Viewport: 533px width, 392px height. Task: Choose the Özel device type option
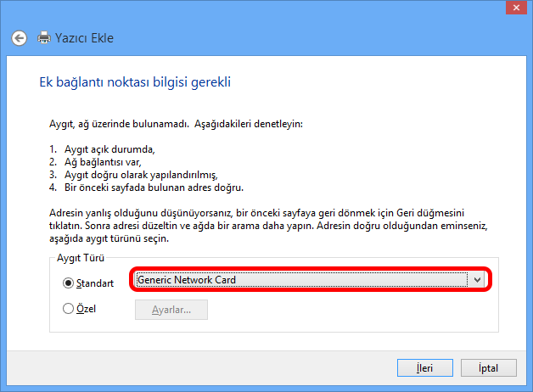click(69, 309)
